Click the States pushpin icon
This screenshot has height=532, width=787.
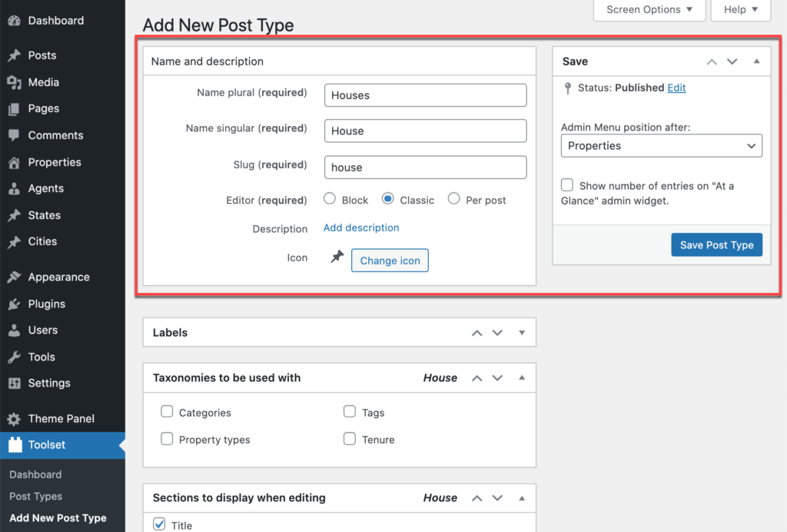[x=14, y=215]
